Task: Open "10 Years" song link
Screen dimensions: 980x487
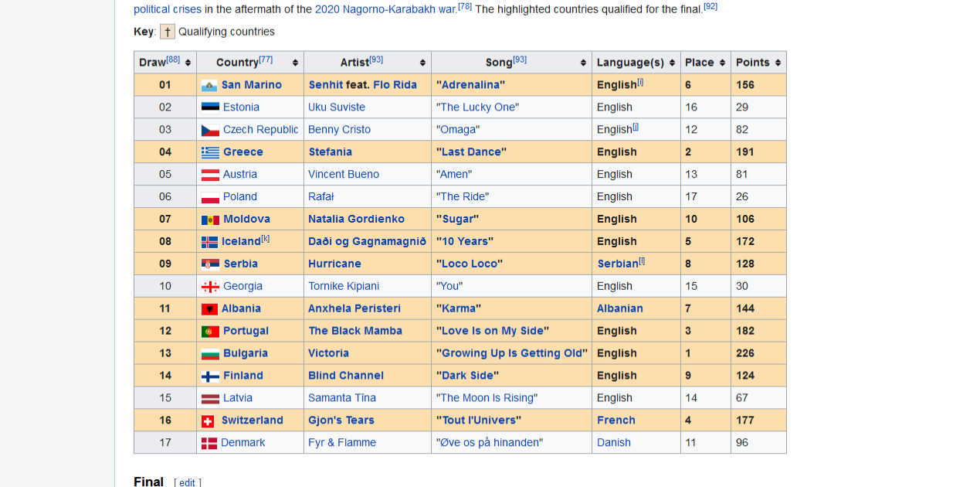Action: click(x=465, y=242)
